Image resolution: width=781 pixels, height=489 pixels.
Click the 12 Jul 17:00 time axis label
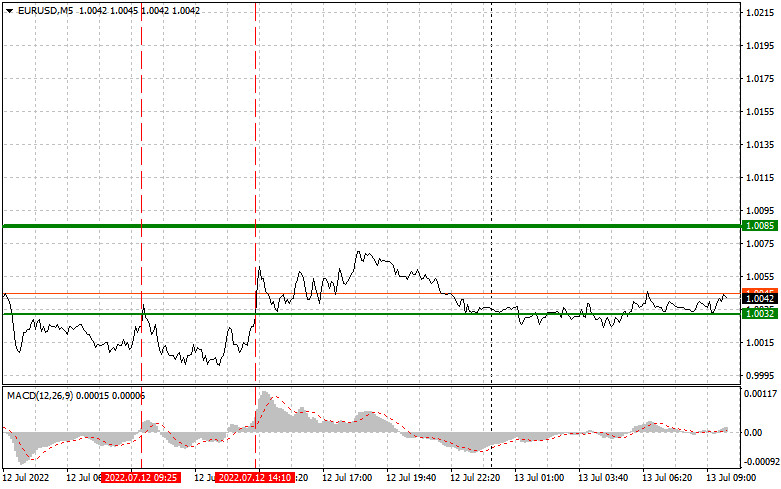pyautogui.click(x=347, y=478)
